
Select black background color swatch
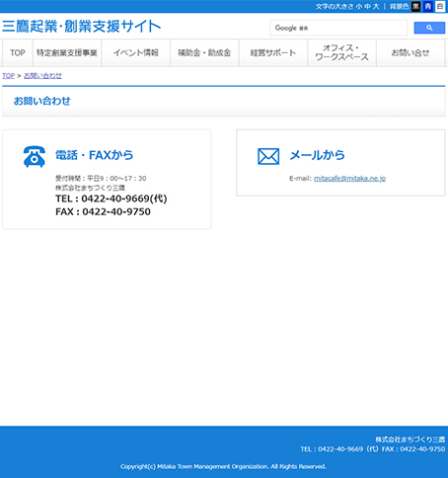tap(416, 6)
